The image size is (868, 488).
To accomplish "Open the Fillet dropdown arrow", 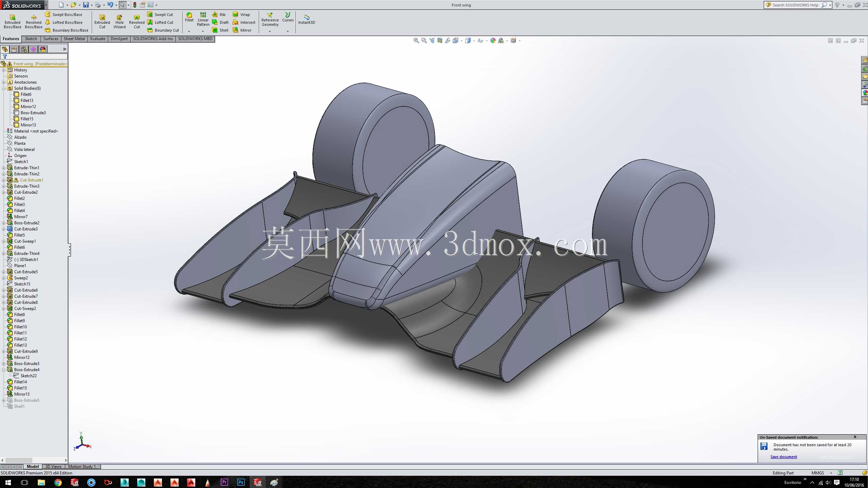I will (x=189, y=31).
